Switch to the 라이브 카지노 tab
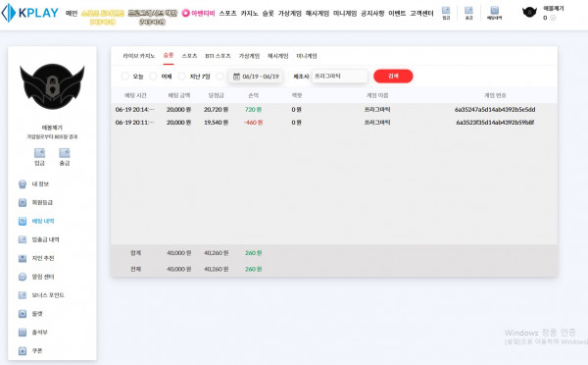588x365 pixels. point(139,56)
